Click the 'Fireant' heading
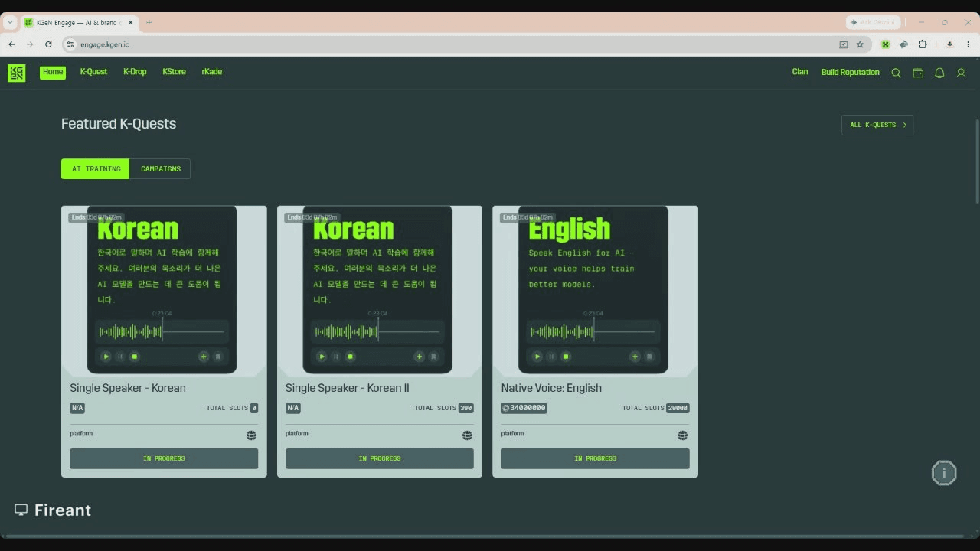980x551 pixels. click(x=63, y=510)
